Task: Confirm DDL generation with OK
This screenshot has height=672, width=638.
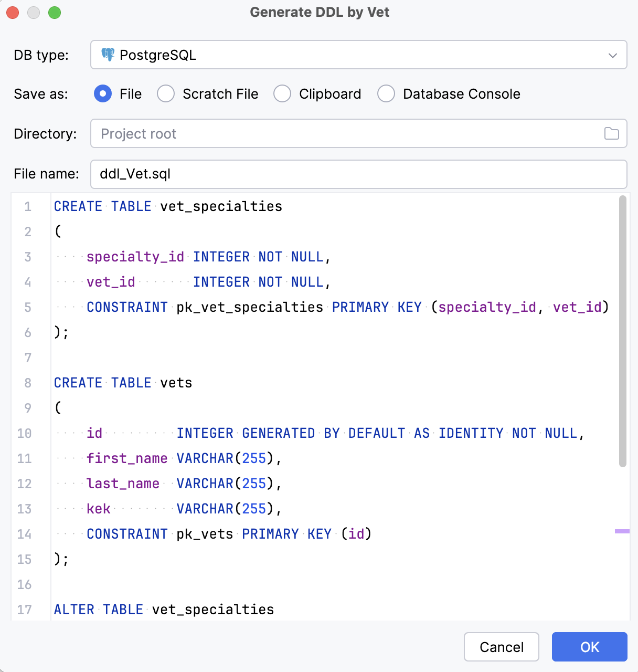Action: coord(589,647)
